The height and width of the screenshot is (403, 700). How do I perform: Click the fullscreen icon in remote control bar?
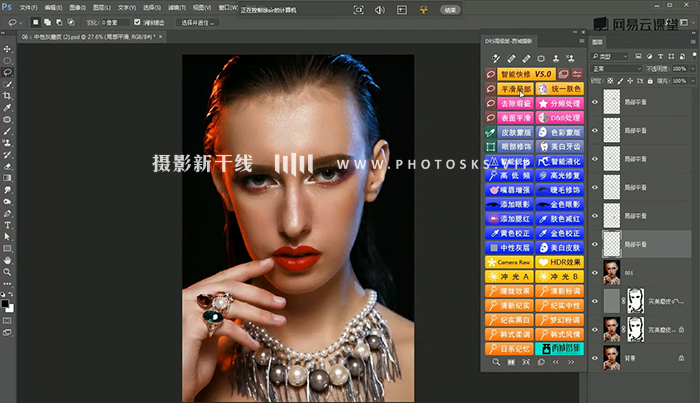pos(358,10)
